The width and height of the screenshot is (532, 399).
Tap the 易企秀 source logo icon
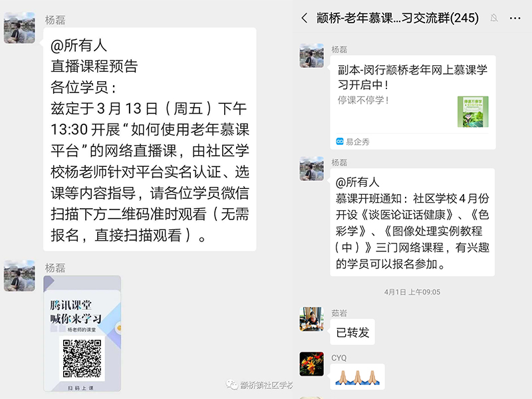[340, 142]
